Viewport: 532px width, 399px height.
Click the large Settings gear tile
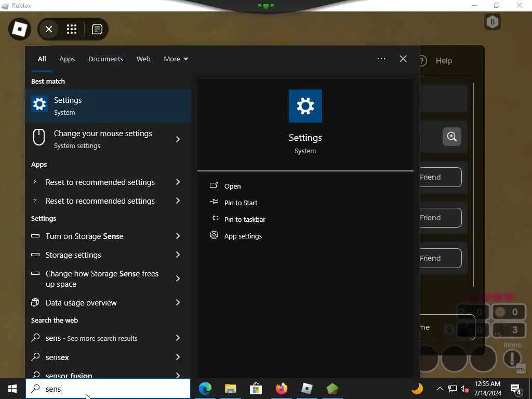pos(305,106)
